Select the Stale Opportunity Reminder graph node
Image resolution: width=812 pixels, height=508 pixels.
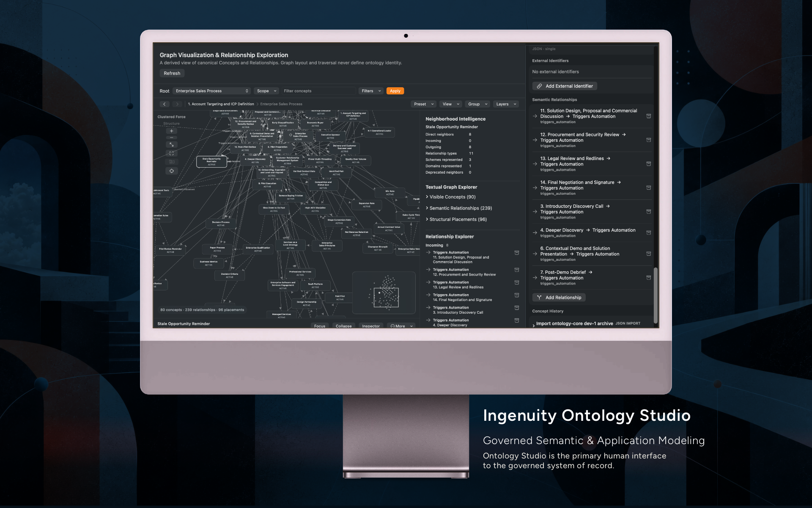211,162
